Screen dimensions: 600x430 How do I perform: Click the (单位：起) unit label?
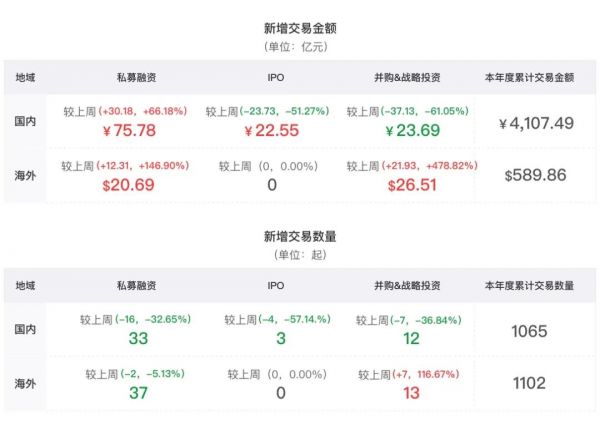pos(299,255)
